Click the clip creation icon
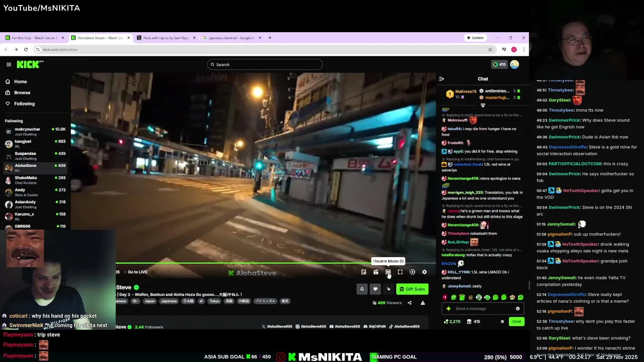Image resolution: width=644 pixels, height=362 pixels. pyautogui.click(x=376, y=272)
